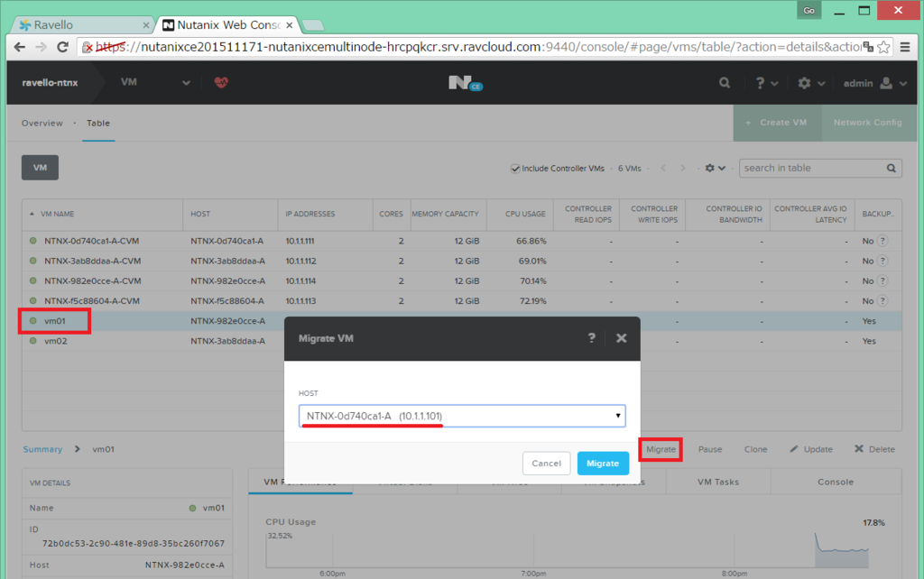Click the Delete action with X icon

[x=875, y=449]
